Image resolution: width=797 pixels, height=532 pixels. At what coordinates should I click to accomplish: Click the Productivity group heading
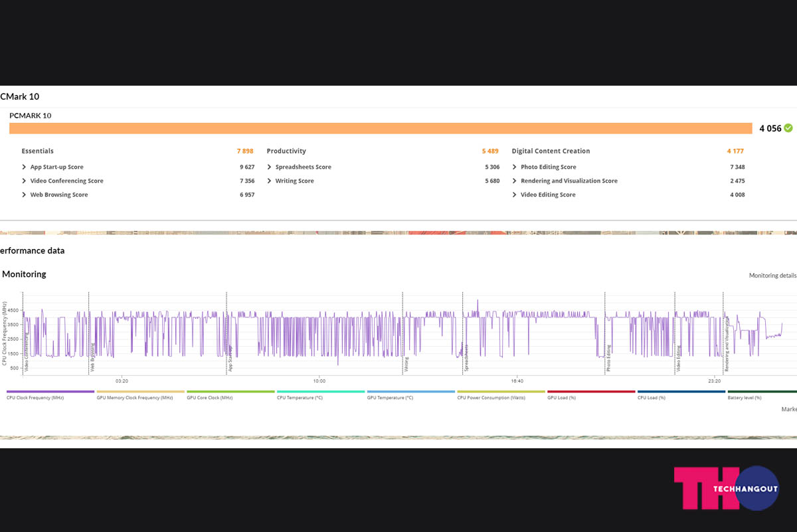[286, 151]
